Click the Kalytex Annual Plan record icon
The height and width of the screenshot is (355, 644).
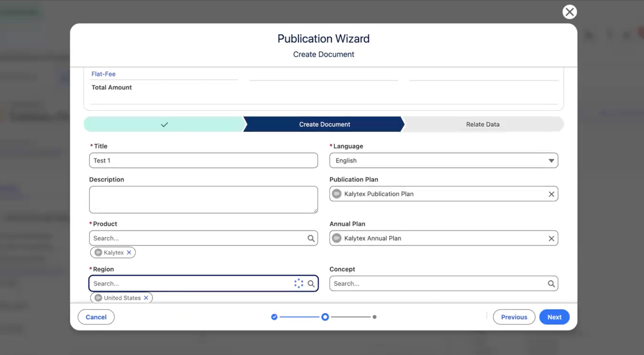[337, 238]
